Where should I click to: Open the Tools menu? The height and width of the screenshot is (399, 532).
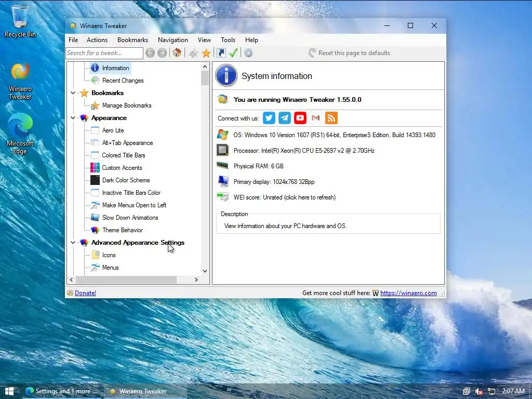(228, 40)
